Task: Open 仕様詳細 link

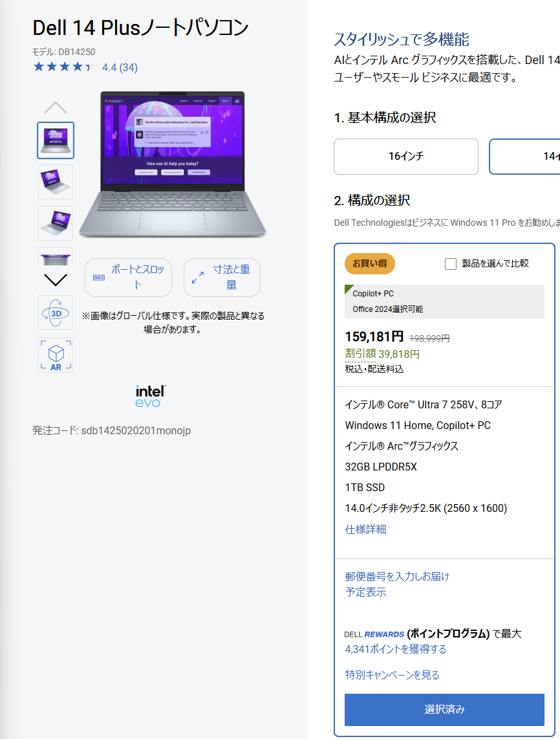Action: pyautogui.click(x=365, y=529)
